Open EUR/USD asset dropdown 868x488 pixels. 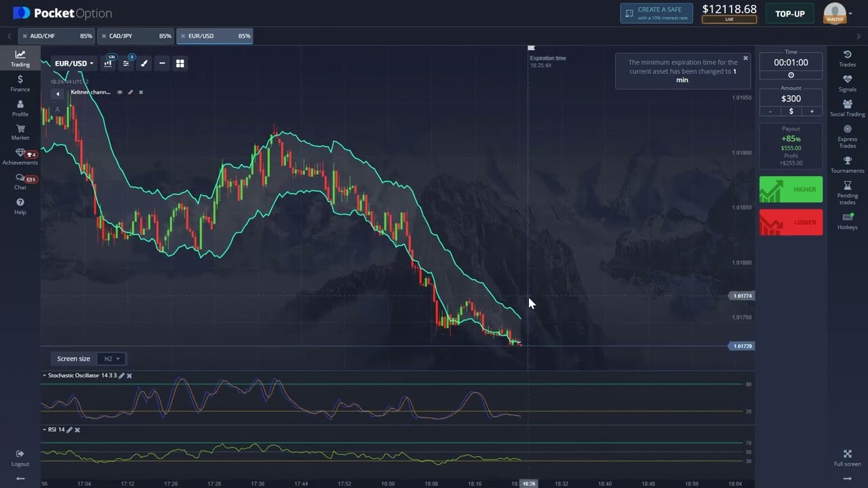click(x=74, y=64)
